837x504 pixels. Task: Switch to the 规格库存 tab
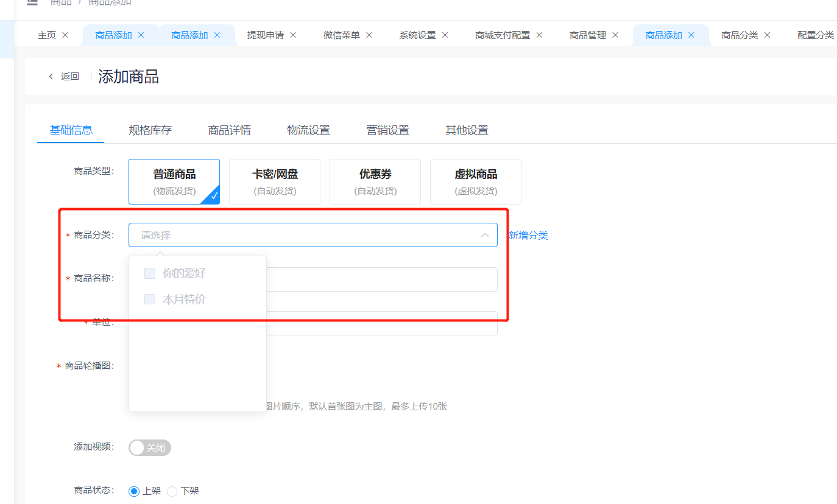(150, 130)
